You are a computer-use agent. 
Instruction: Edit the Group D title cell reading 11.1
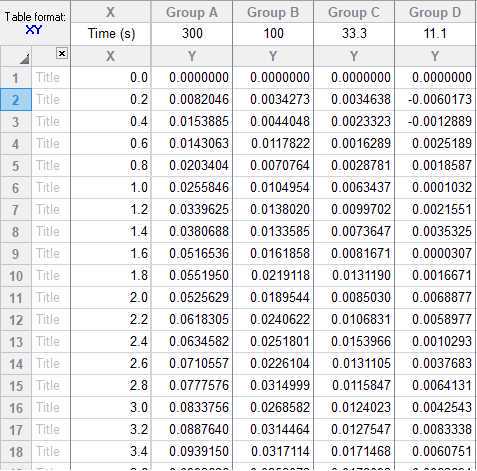point(435,34)
